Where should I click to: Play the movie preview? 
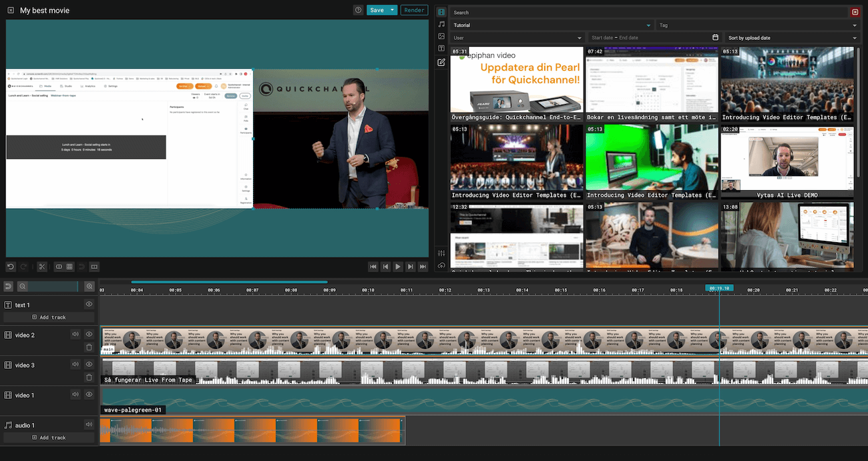(398, 266)
